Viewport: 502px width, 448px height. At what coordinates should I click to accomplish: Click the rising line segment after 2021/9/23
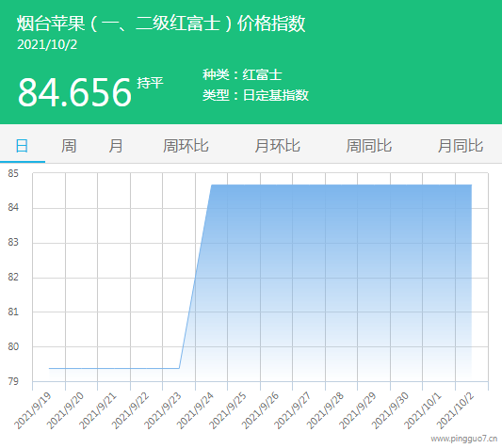click(x=195, y=277)
